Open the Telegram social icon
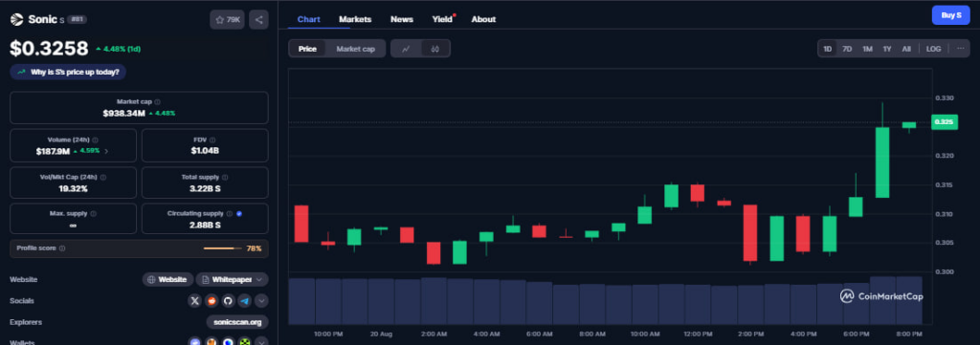The width and height of the screenshot is (980, 345). coord(245,301)
